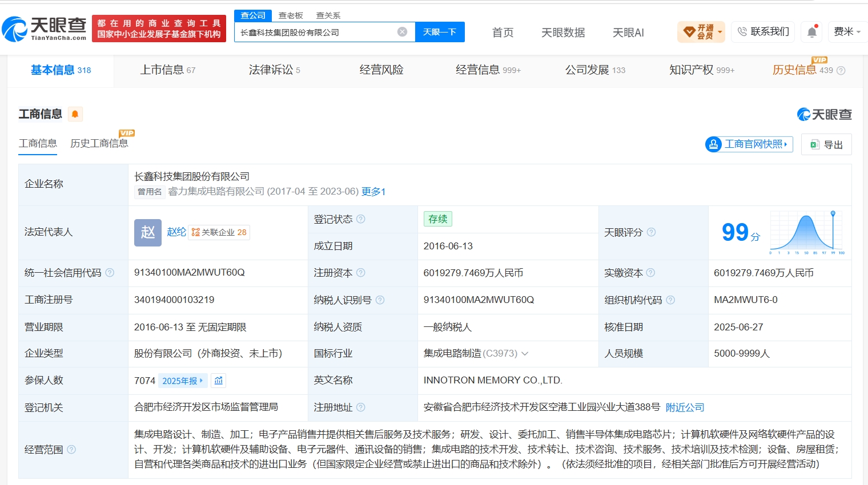Image resolution: width=868 pixels, height=485 pixels.
Task: Select the 工商信息 sub-tab
Action: pos(38,144)
